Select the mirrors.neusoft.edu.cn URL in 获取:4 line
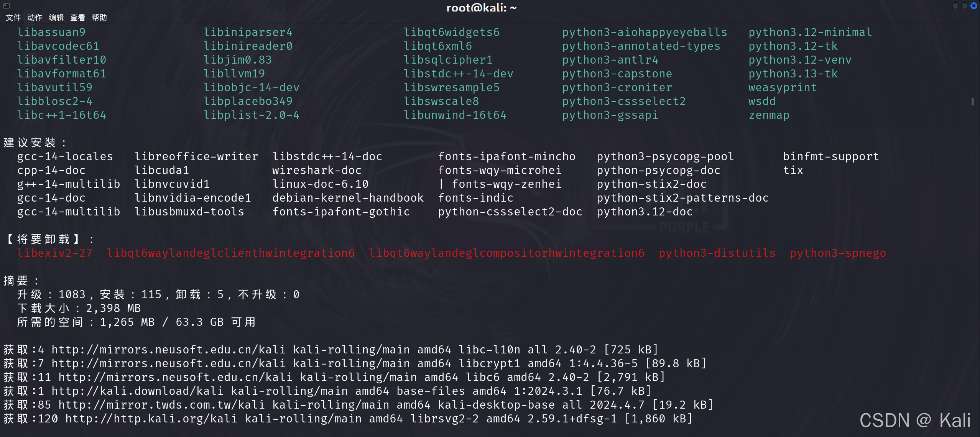The image size is (980, 437). click(x=164, y=349)
